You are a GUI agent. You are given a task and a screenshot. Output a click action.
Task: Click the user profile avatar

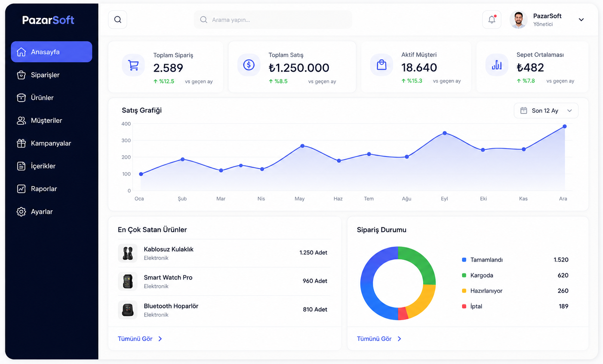click(519, 20)
